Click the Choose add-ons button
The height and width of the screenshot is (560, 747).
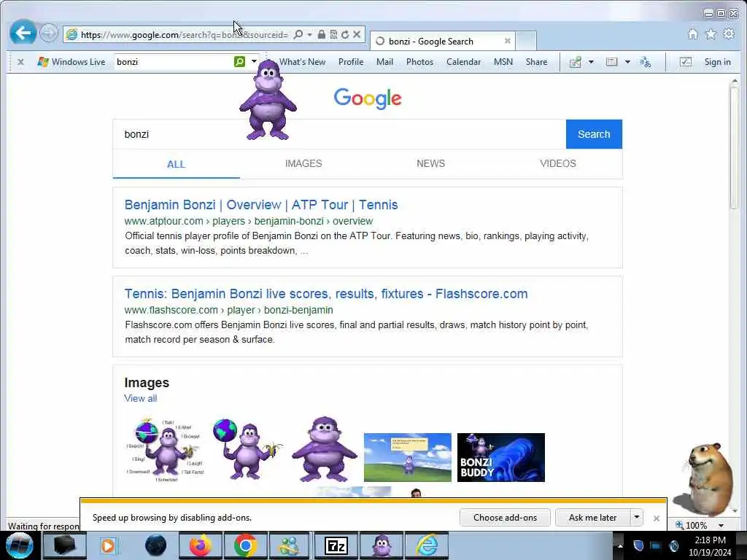(x=505, y=518)
